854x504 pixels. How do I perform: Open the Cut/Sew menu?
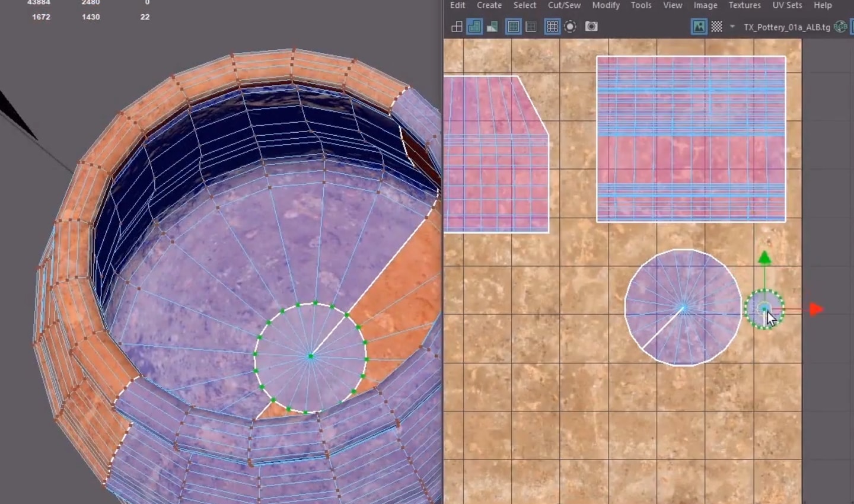tap(564, 5)
